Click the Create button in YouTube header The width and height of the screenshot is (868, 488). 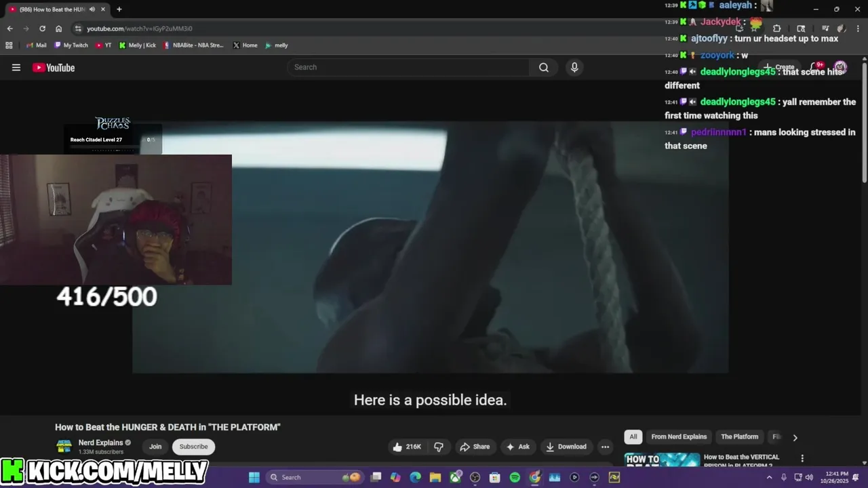pyautogui.click(x=778, y=67)
